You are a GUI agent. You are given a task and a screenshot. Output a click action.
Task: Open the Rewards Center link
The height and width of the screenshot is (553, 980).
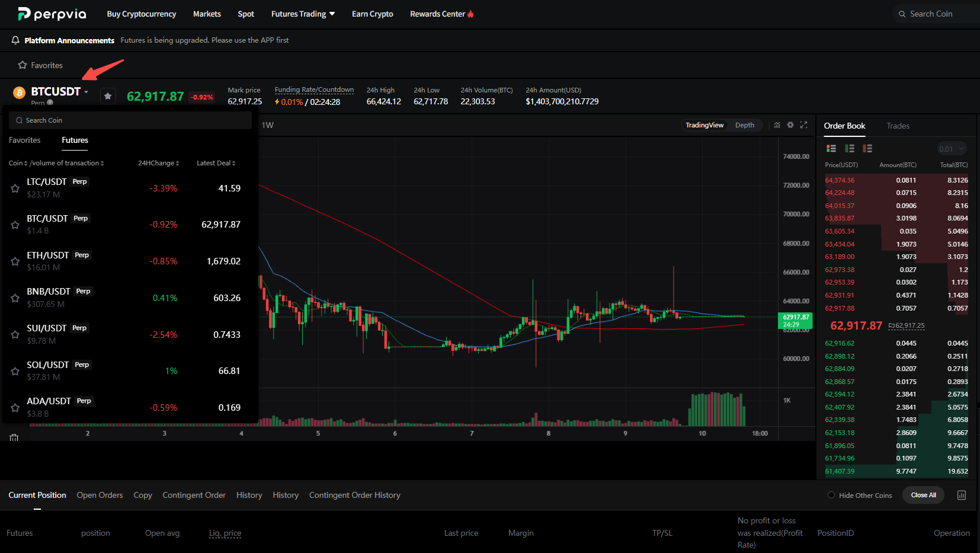[x=442, y=14]
